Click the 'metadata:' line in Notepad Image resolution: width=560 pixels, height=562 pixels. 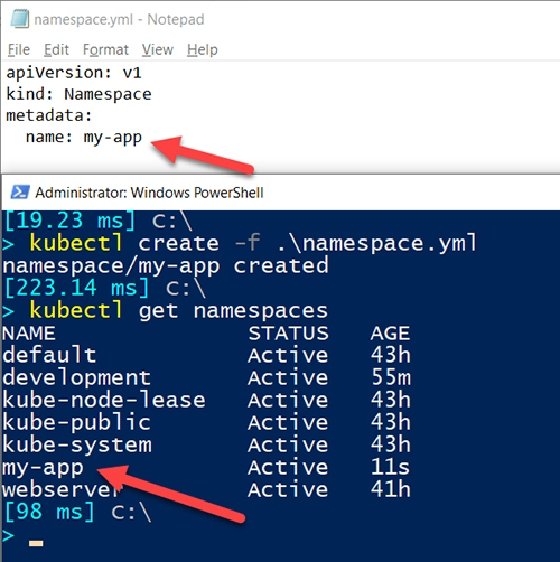49,115
